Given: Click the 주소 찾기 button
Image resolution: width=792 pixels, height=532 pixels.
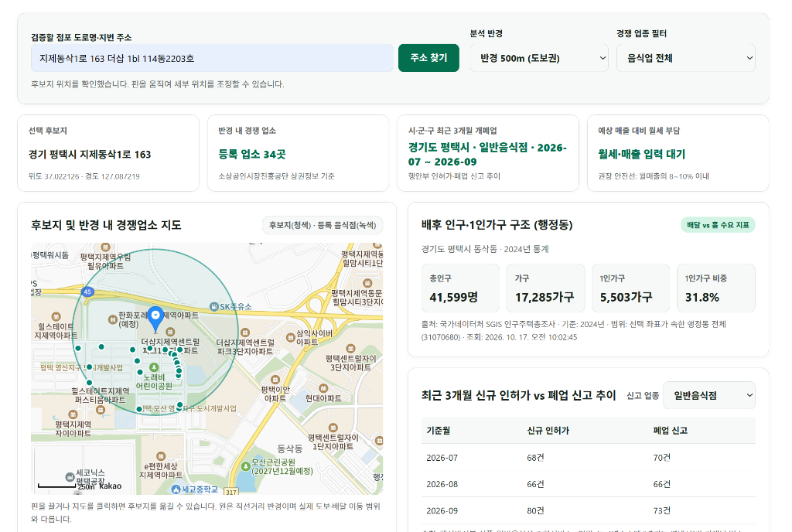Looking at the screenshot, I should tap(428, 58).
